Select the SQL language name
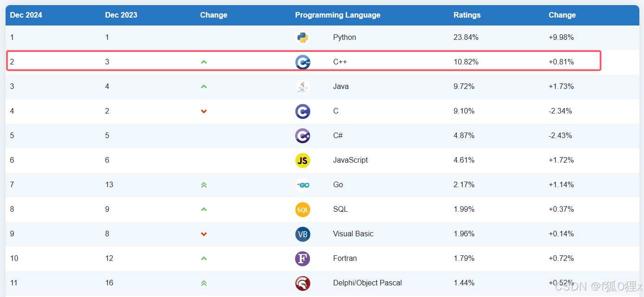644x297 pixels. [341, 209]
